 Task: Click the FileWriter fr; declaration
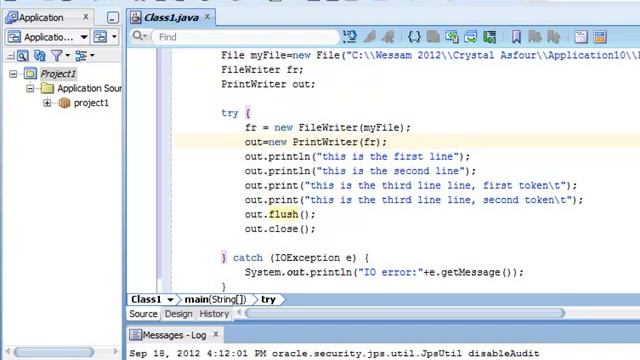tap(262, 70)
